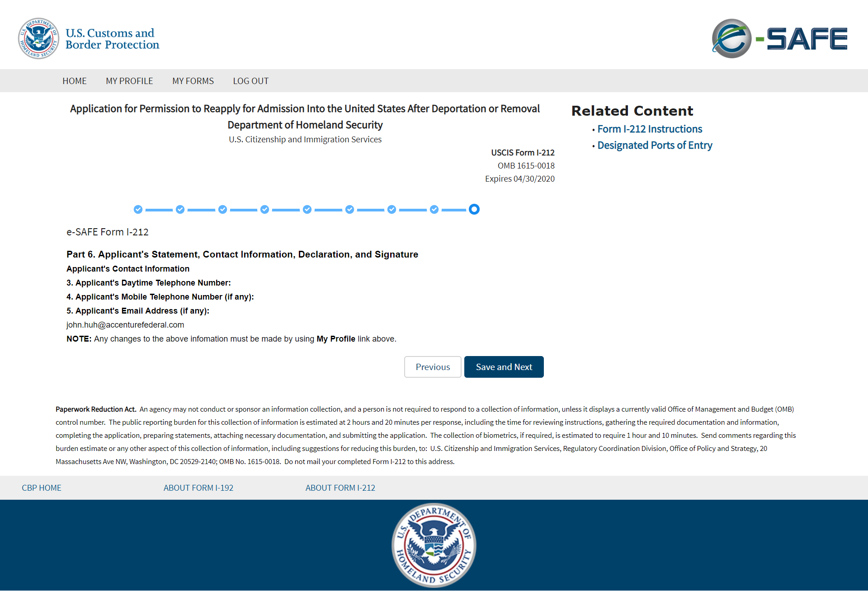Click the current ninth progress step circle
The width and height of the screenshot is (868, 591).
[474, 209]
